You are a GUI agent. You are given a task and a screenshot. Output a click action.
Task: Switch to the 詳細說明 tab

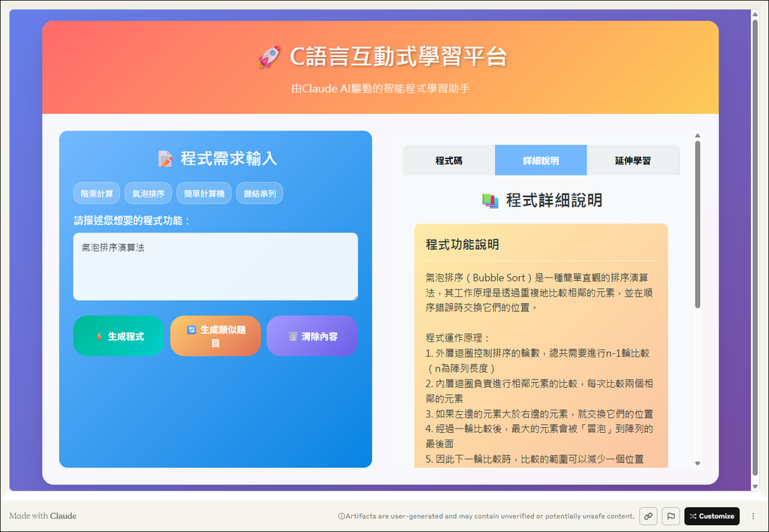[x=541, y=160]
